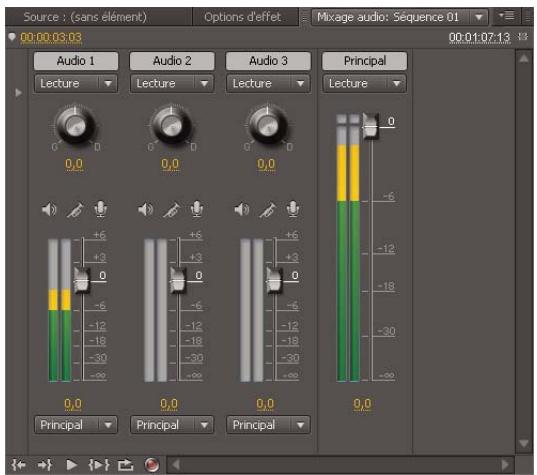The height and width of the screenshot is (475, 537).
Task: Click Audio 3 pan value 0,0
Action: pyautogui.click(x=266, y=164)
